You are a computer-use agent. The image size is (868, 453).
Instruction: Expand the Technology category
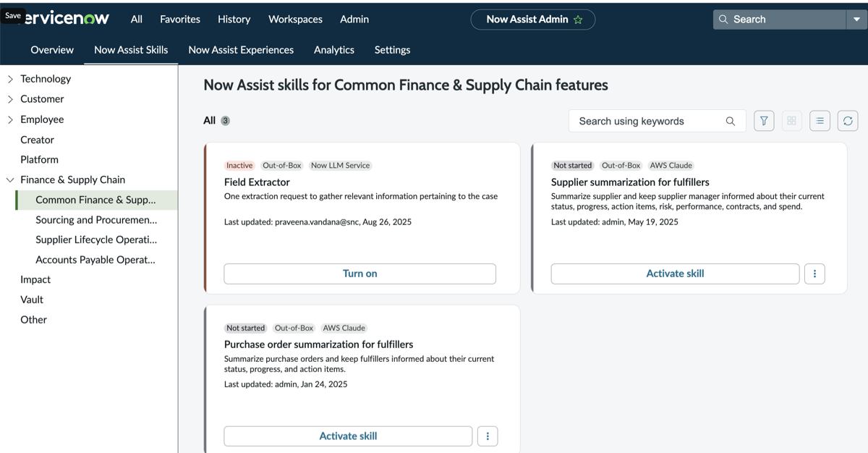point(10,79)
